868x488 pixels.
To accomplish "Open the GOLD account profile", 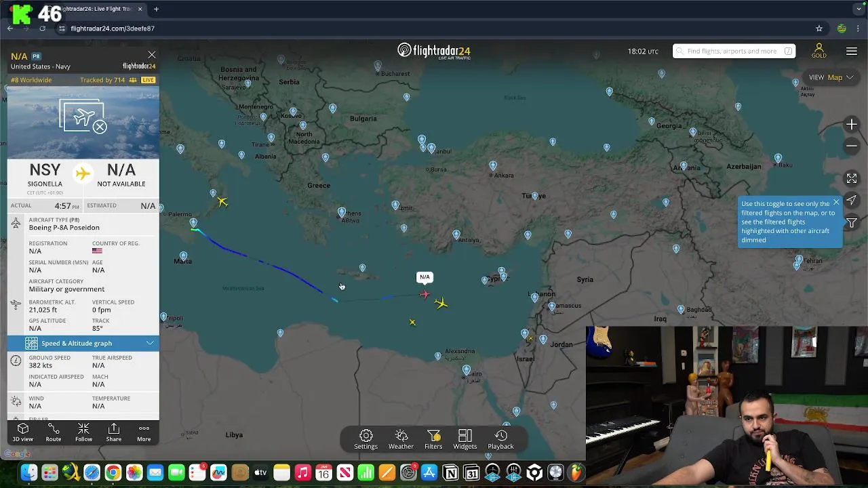I will point(819,51).
